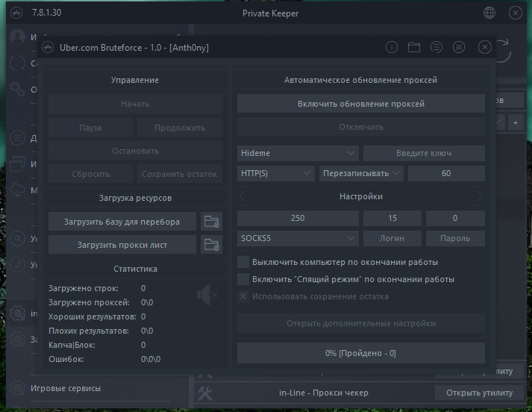Viewport: 532px width, 412px height.
Task: Click the Private Keeper logo icon at top-left
Action: coord(16,13)
